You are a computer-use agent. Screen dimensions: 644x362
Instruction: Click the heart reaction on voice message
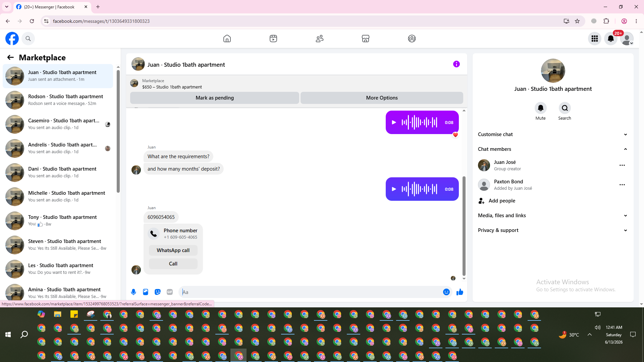[x=455, y=135]
